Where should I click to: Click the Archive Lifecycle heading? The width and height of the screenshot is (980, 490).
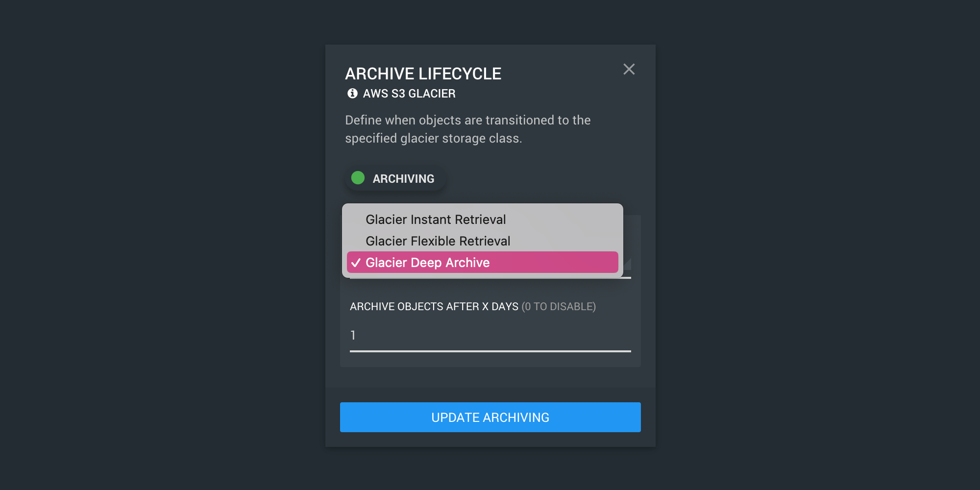pos(423,73)
